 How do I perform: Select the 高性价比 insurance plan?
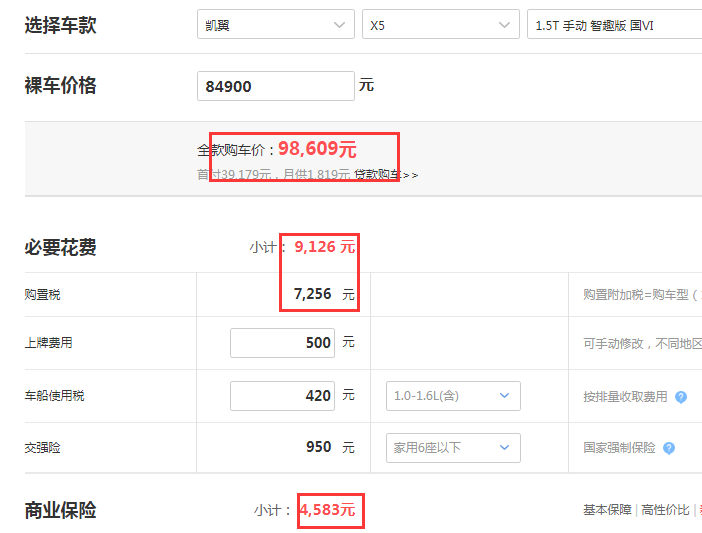[665, 510]
